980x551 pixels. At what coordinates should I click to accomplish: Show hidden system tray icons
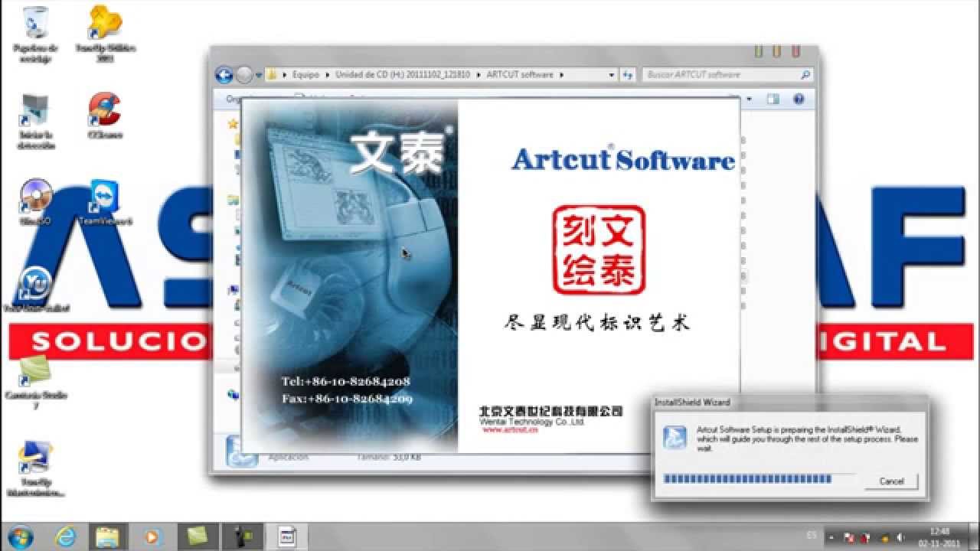(833, 536)
